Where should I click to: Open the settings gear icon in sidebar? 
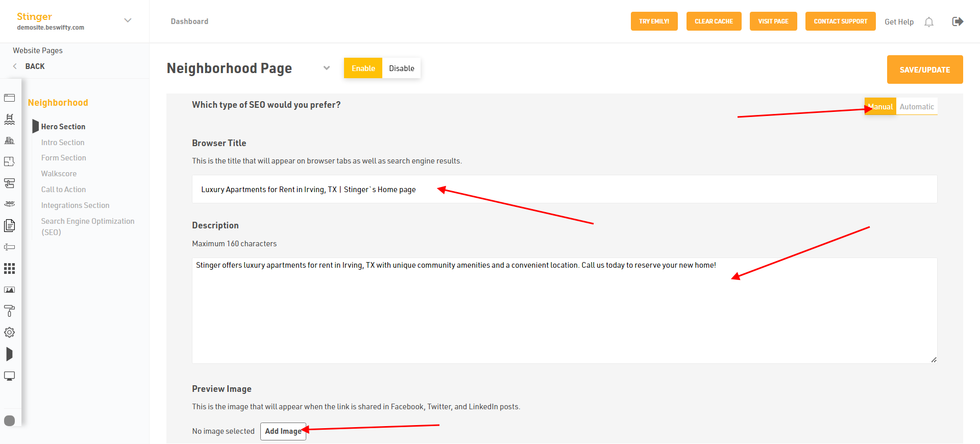coord(9,332)
